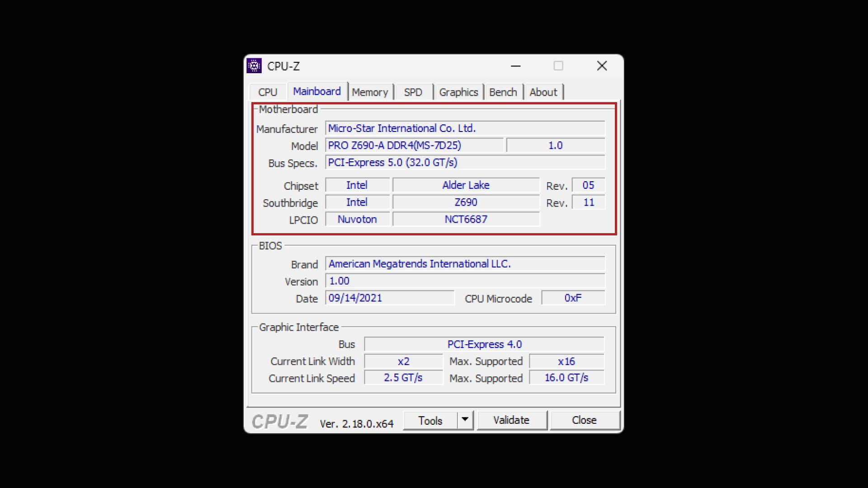The width and height of the screenshot is (868, 488).
Task: Open the Graphics tab
Action: 458,92
